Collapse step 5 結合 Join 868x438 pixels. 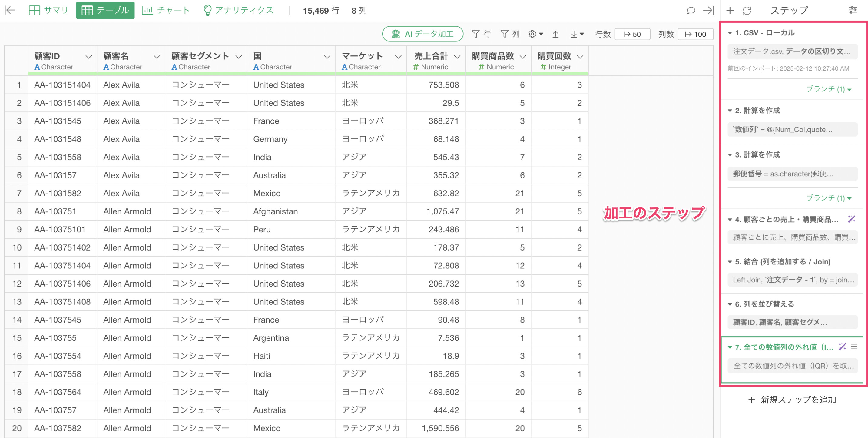pos(730,262)
